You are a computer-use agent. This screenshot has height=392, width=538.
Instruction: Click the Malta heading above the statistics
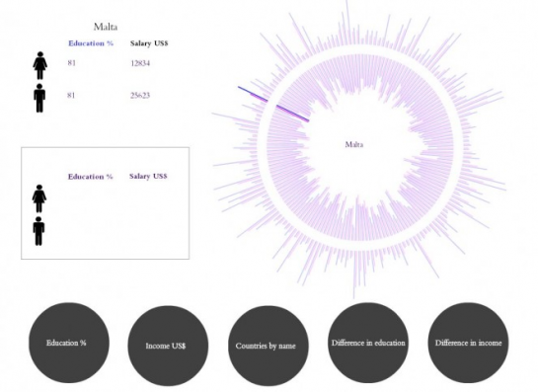[x=106, y=27]
